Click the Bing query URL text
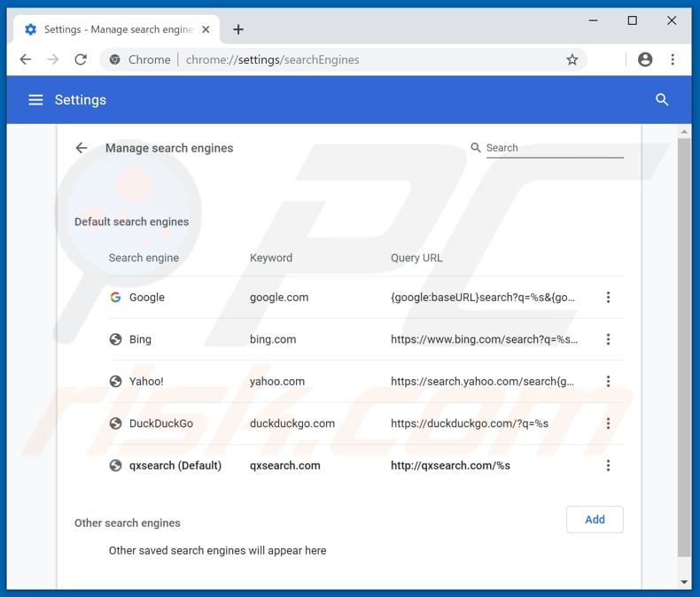 tap(485, 339)
